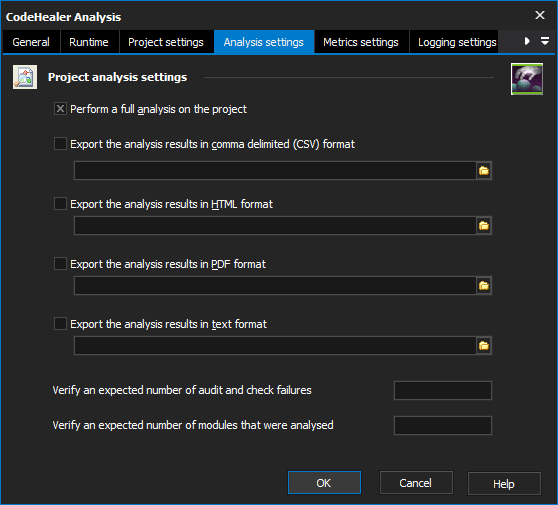Enable PDF format export checkbox
The image size is (558, 505).
pos(60,264)
